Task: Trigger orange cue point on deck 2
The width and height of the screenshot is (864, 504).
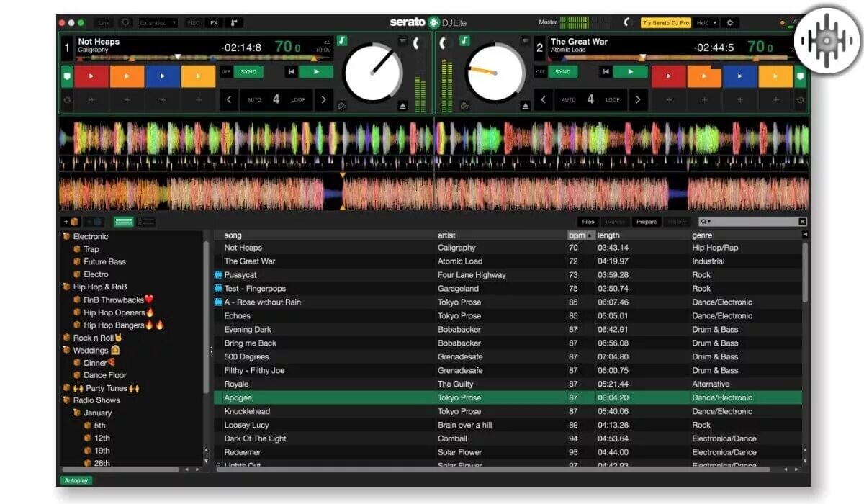Action: (x=704, y=76)
